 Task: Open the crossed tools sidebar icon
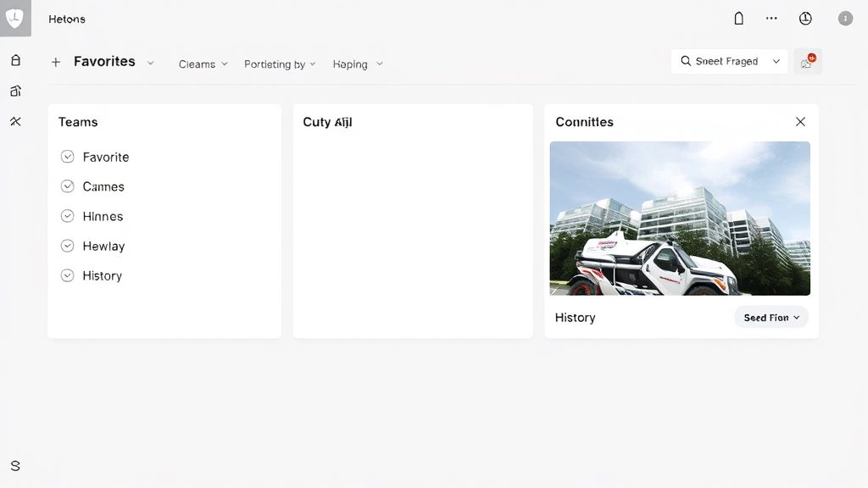pos(15,121)
